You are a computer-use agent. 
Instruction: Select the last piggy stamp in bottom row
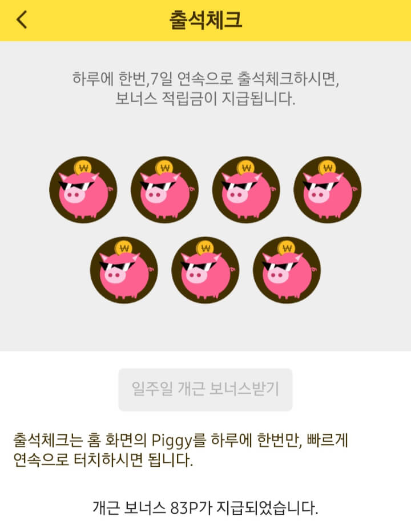tap(287, 270)
